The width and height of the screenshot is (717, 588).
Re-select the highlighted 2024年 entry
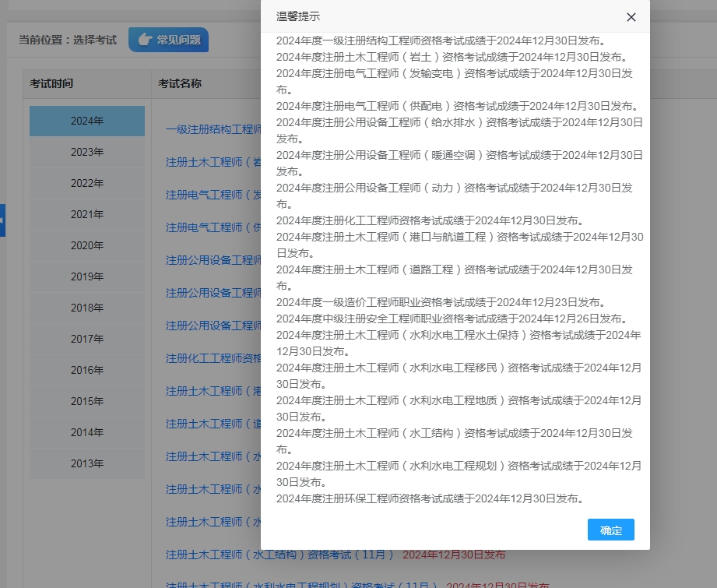click(x=86, y=121)
